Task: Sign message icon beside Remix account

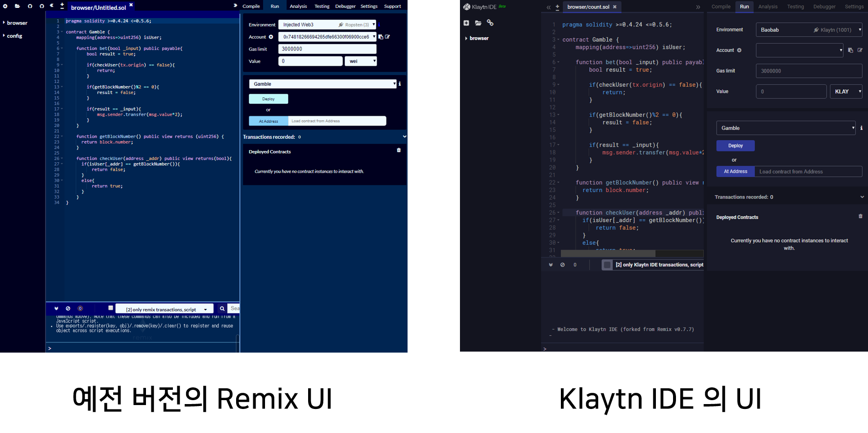Action: [x=387, y=37]
